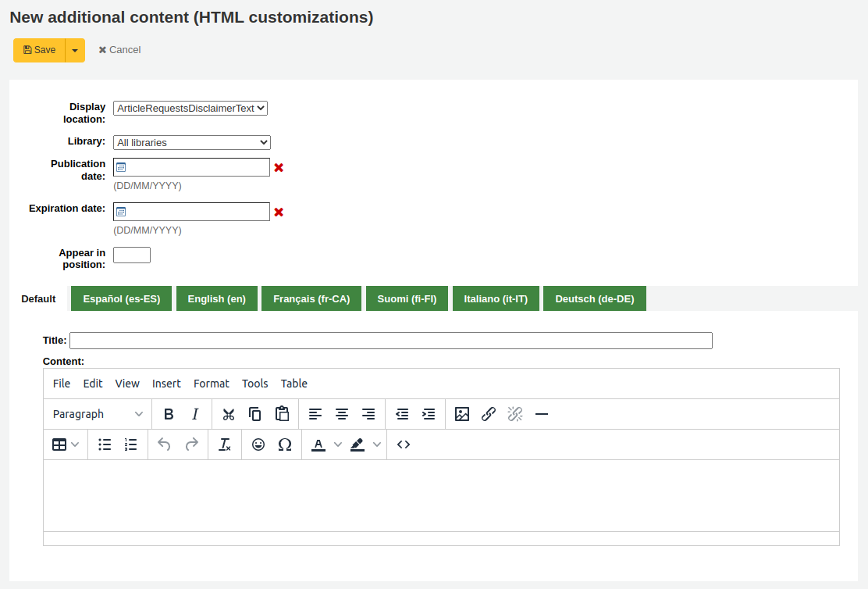Decrease indent of the paragraph
Viewport: 868px width, 589px height.
[x=402, y=414]
